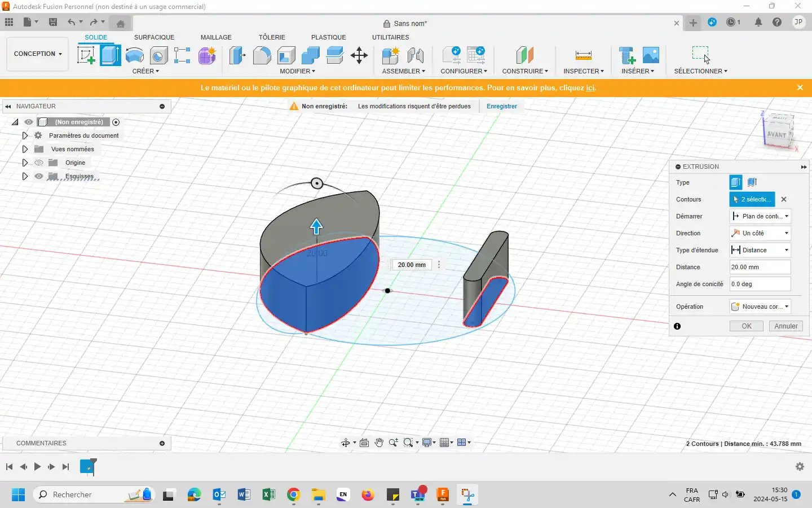
Task: Open the notifications bell icon
Action: (x=758, y=22)
